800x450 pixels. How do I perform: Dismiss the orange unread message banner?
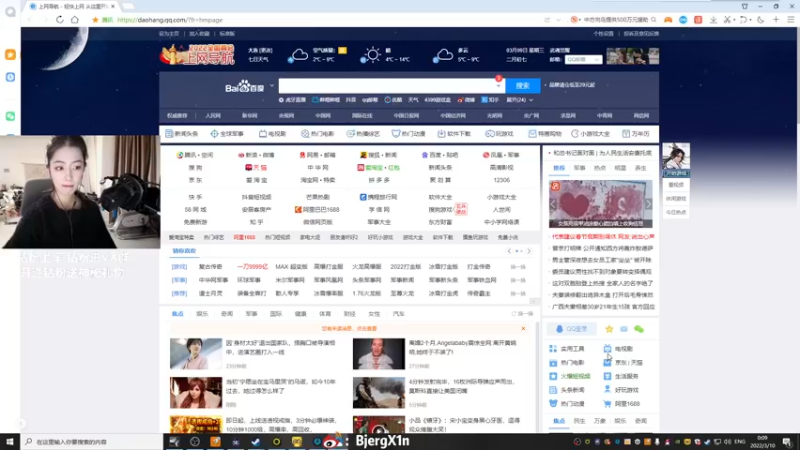[x=523, y=329]
